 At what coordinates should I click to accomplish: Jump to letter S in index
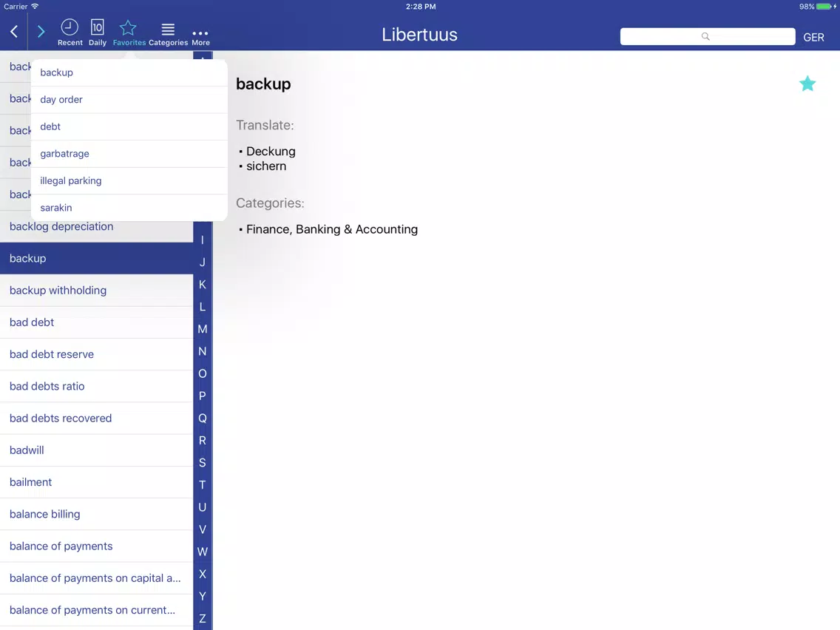coord(203,463)
